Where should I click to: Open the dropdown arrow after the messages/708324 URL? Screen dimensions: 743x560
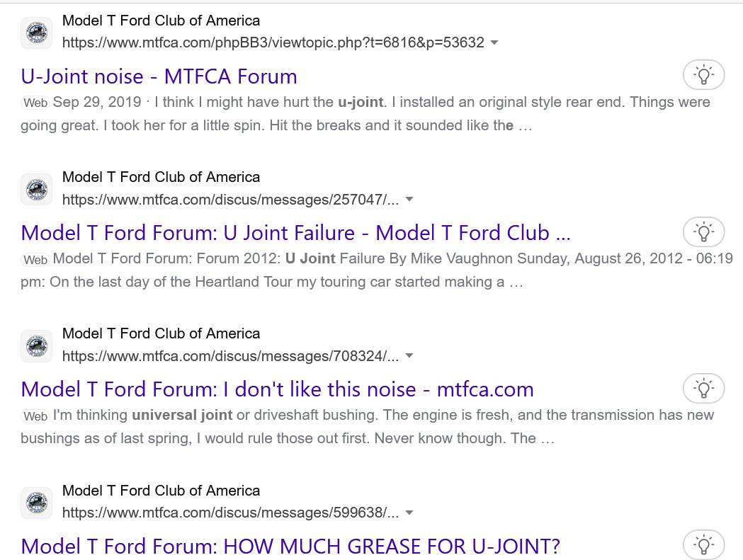point(409,356)
